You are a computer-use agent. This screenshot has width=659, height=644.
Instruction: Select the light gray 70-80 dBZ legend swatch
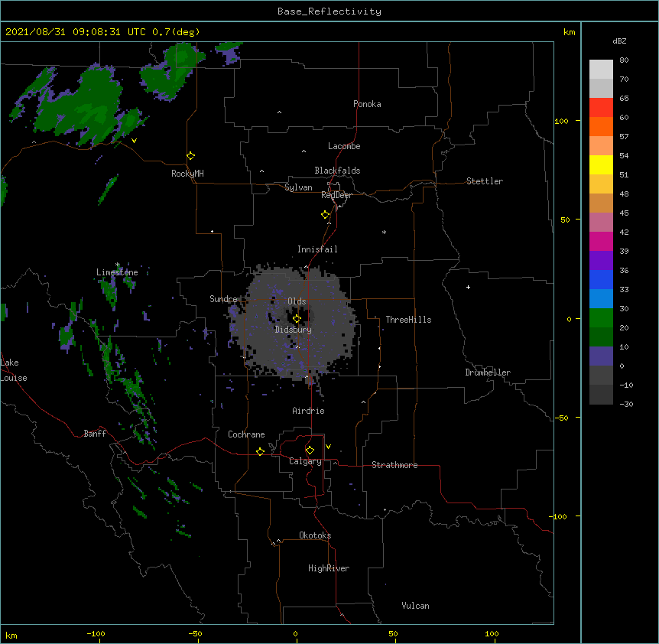[x=601, y=70]
